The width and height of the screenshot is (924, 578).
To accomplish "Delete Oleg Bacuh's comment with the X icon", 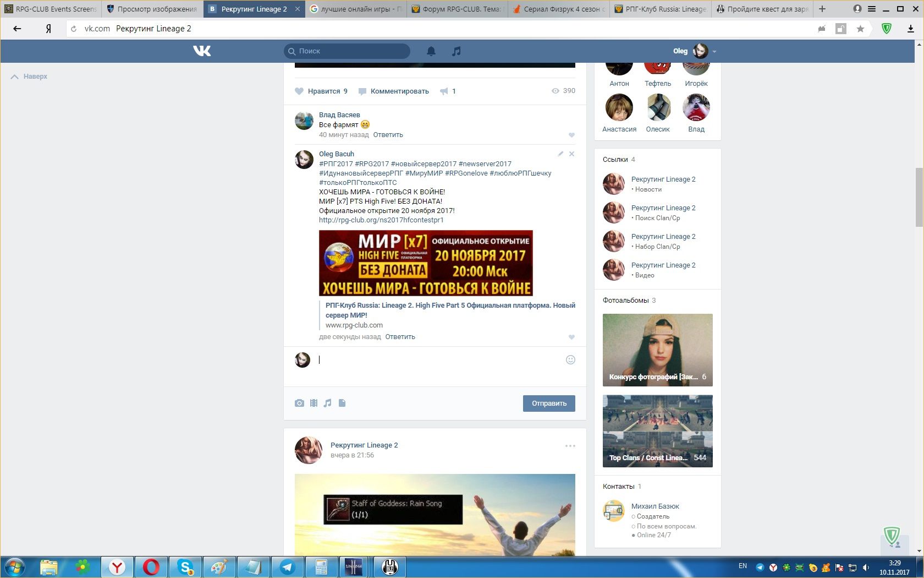I will [572, 154].
